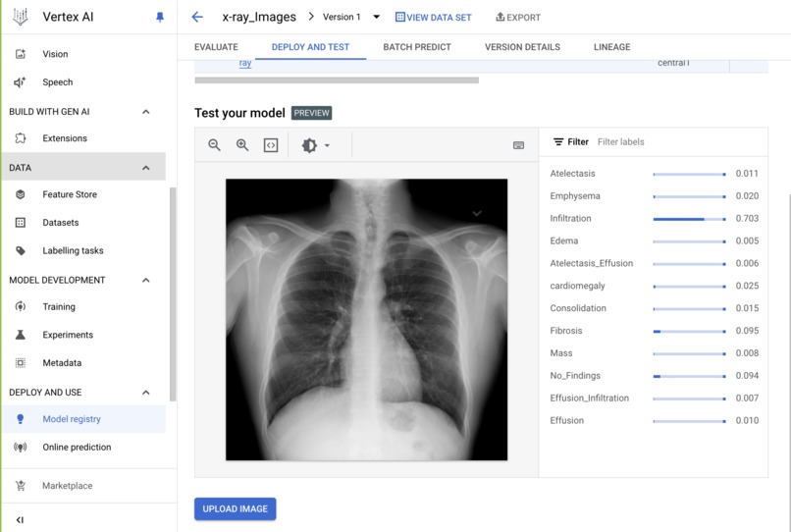This screenshot has height=532, width=791.
Task: Open Model registry in sidebar
Action: click(x=72, y=419)
